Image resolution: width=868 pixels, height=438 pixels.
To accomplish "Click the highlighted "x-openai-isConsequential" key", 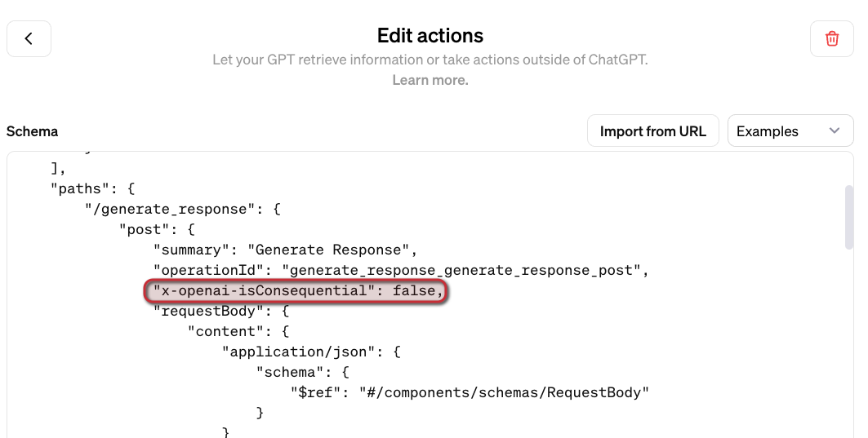I will (x=261, y=290).
